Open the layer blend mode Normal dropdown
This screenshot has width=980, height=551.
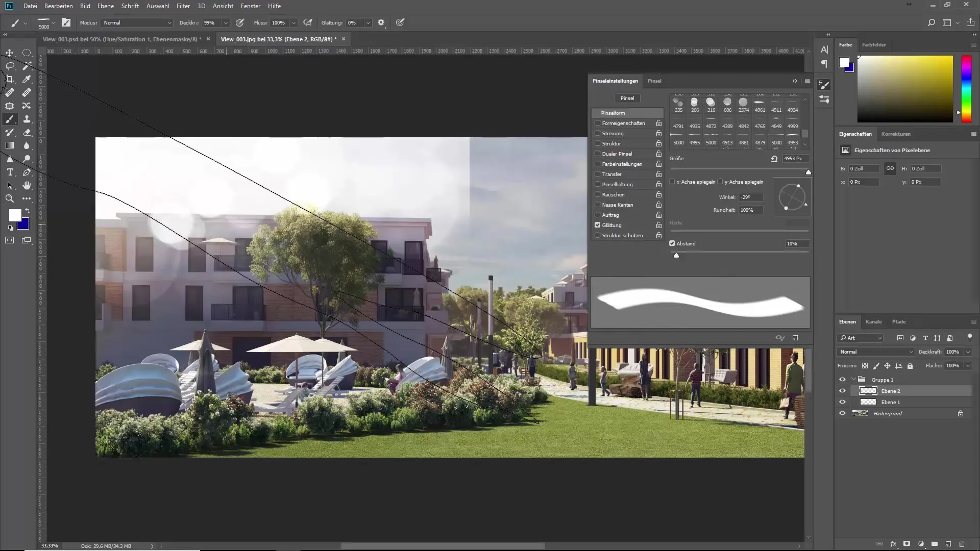(875, 352)
